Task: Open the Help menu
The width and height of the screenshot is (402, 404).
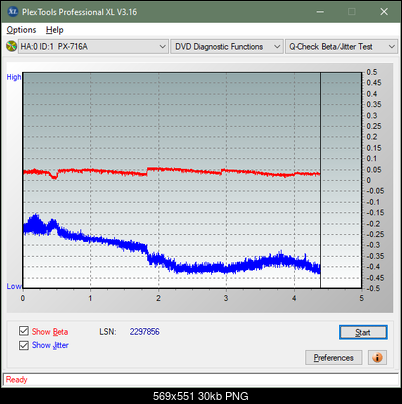Action: [55, 30]
